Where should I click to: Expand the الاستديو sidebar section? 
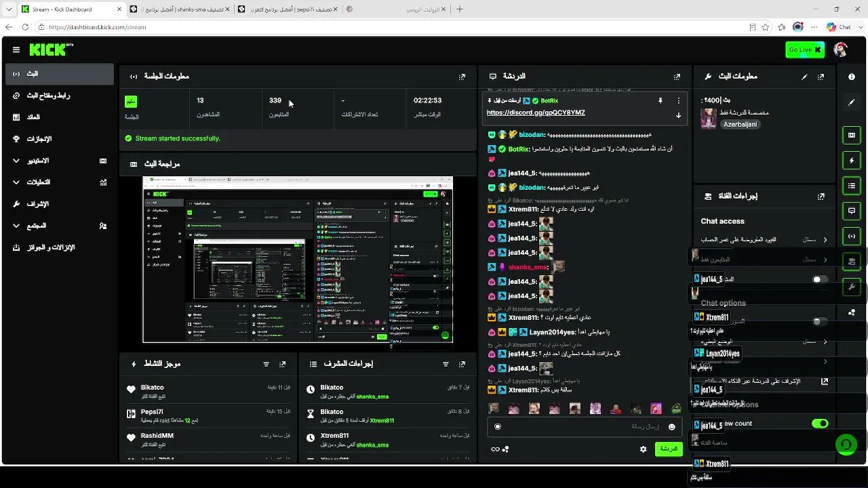(60, 161)
